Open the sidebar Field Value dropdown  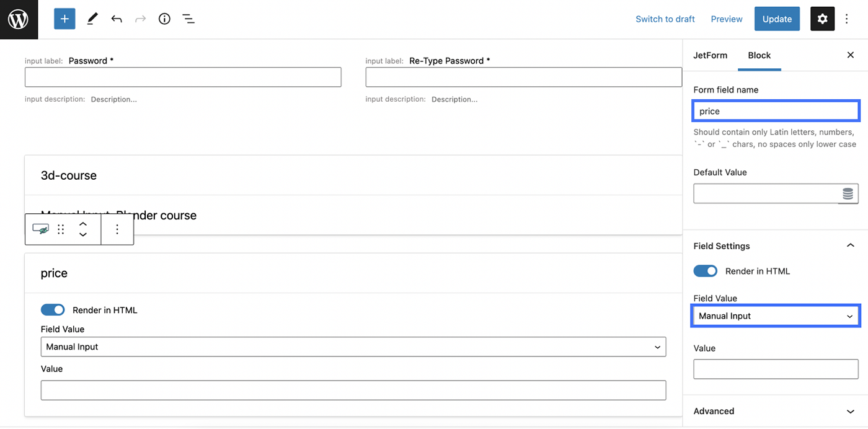pyautogui.click(x=776, y=316)
